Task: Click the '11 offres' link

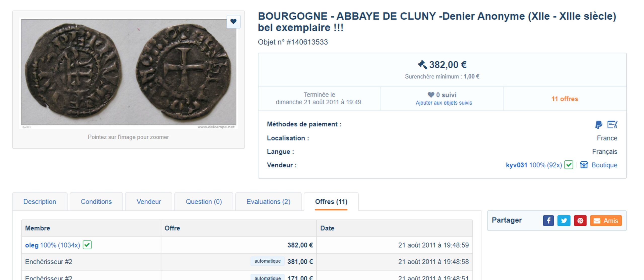Action: (x=565, y=99)
